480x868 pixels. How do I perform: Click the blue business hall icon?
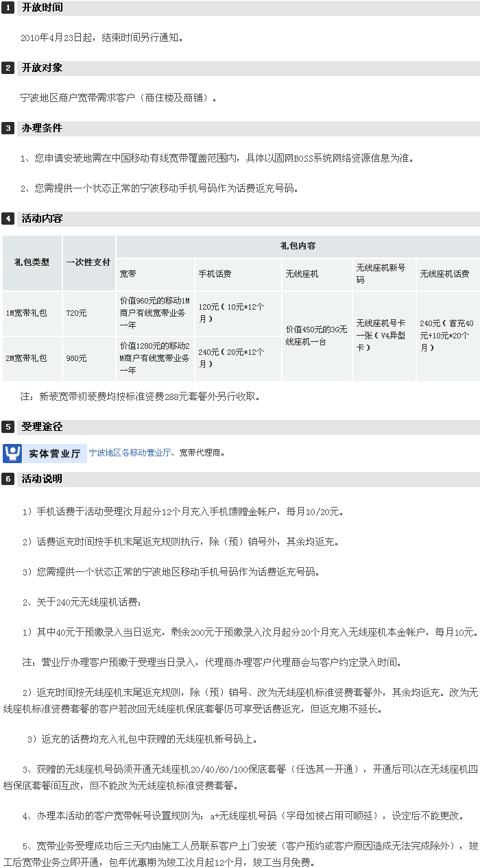(12, 453)
